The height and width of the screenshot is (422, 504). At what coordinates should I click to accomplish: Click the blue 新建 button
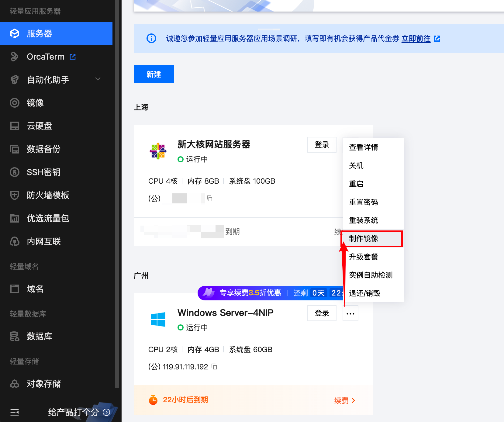pyautogui.click(x=154, y=74)
